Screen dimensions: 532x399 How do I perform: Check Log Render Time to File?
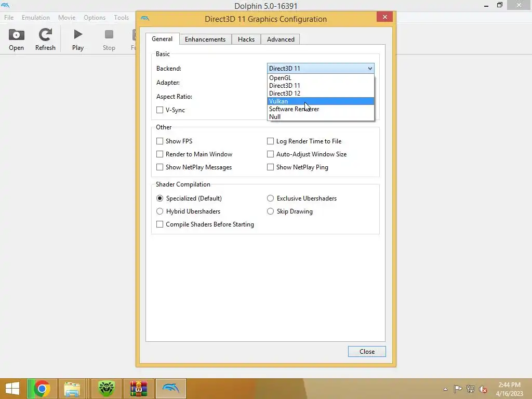coord(270,141)
